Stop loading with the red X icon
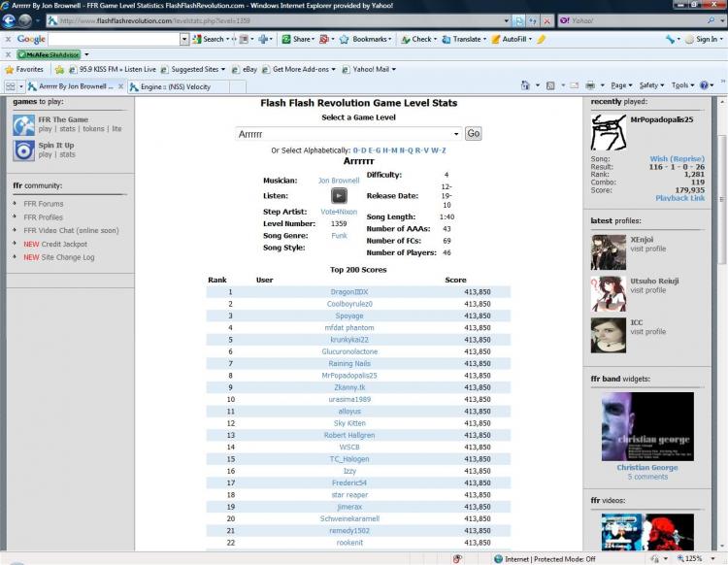The height and width of the screenshot is (565, 728). (x=546, y=21)
